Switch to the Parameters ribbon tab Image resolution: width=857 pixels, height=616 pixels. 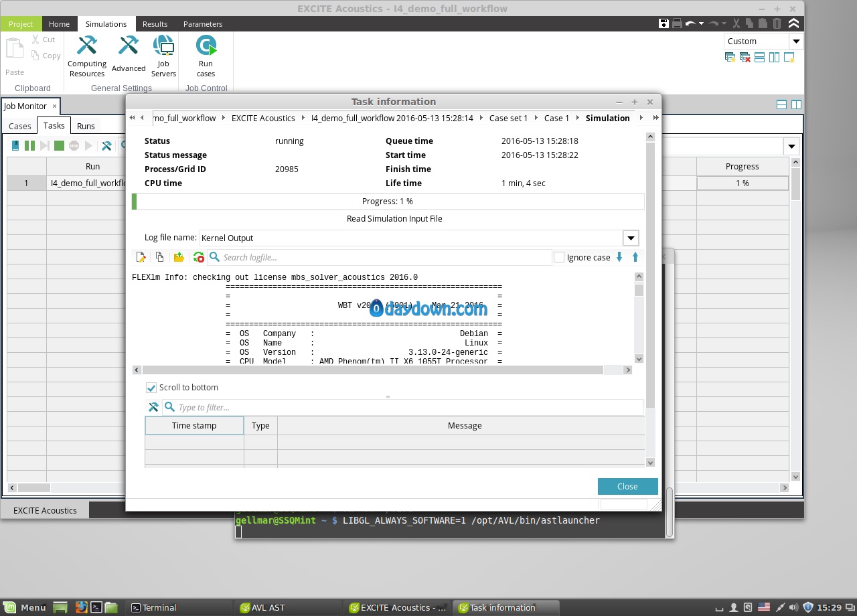203,24
